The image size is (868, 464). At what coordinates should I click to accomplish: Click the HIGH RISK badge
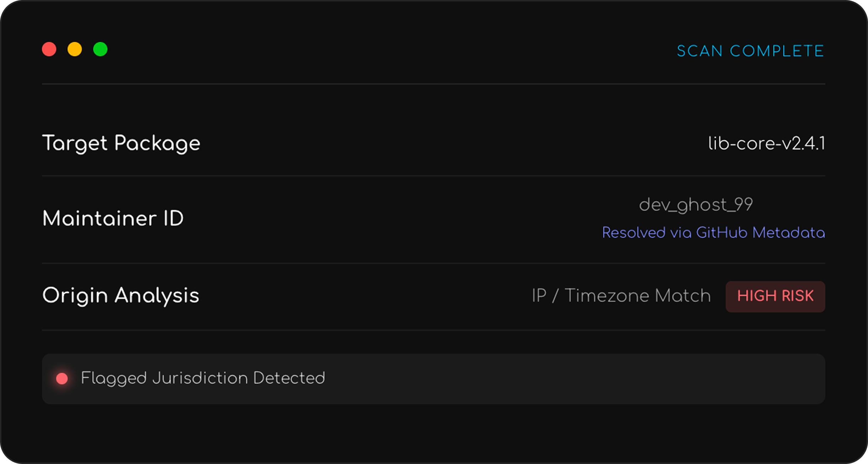pos(775,296)
